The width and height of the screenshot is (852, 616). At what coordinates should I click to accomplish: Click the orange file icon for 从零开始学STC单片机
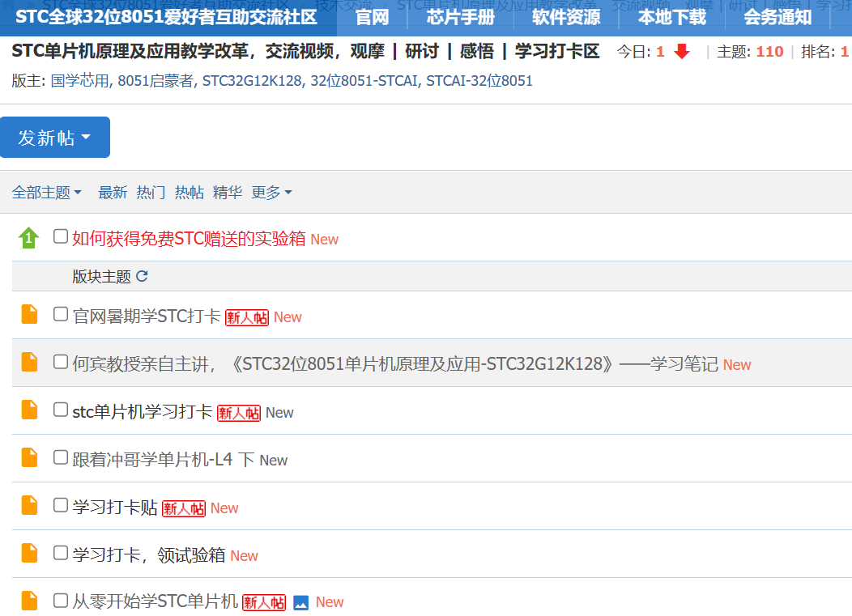coord(29,601)
